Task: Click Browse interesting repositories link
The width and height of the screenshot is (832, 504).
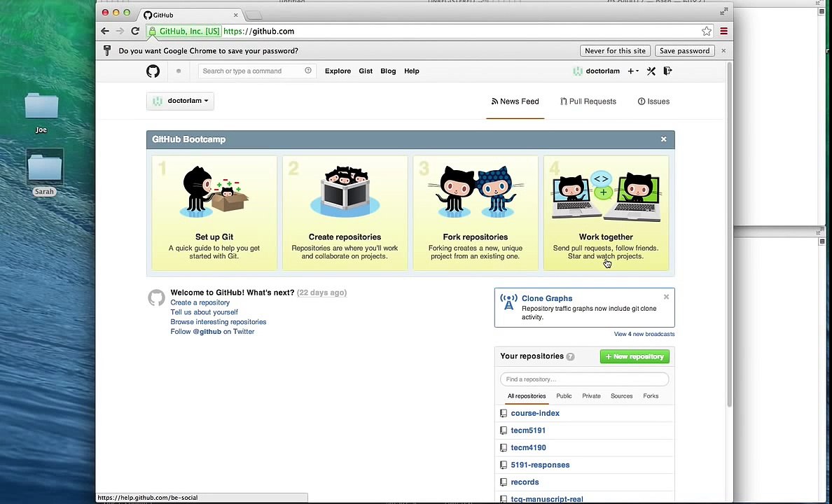Action: pyautogui.click(x=218, y=322)
